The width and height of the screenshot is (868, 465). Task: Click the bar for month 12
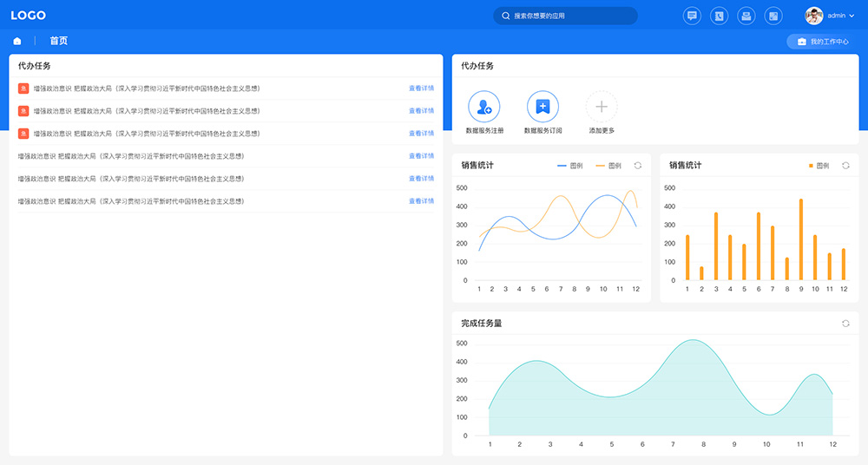tap(844, 265)
